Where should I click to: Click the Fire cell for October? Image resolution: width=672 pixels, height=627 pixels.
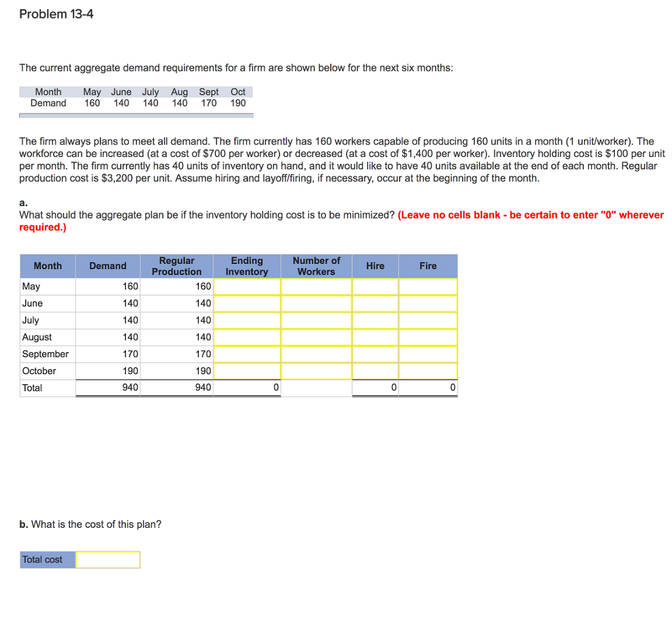coord(428,371)
